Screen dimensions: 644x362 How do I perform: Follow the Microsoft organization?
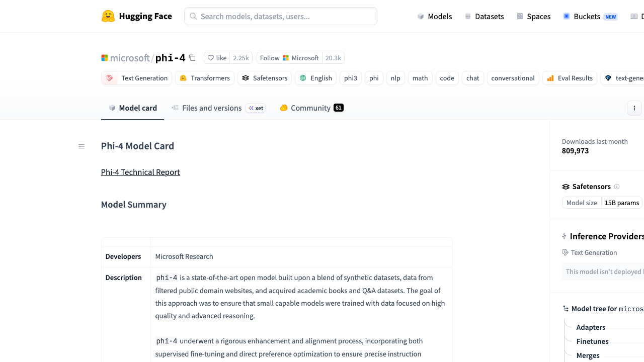coord(289,58)
